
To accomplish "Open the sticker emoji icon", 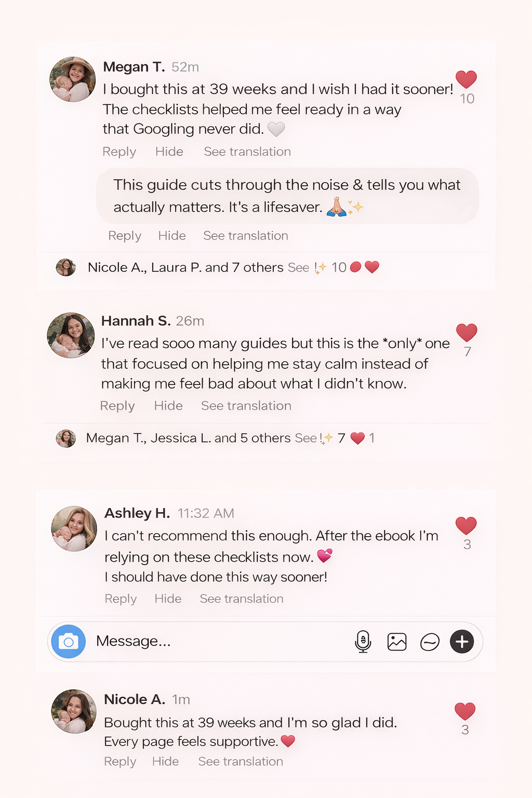I will (x=430, y=642).
